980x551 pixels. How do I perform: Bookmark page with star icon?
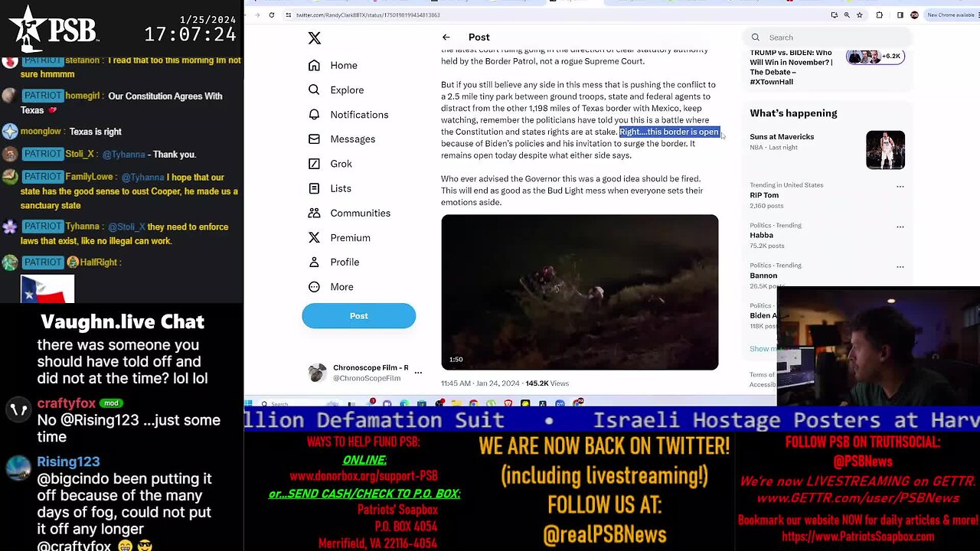pyautogui.click(x=859, y=15)
